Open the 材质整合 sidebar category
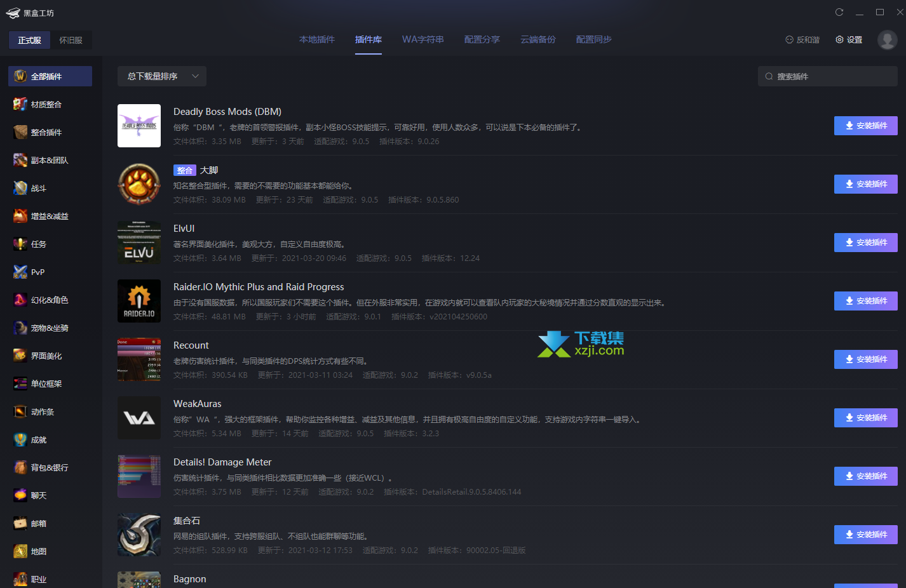Viewport: 906px width, 588px height. 50,104
